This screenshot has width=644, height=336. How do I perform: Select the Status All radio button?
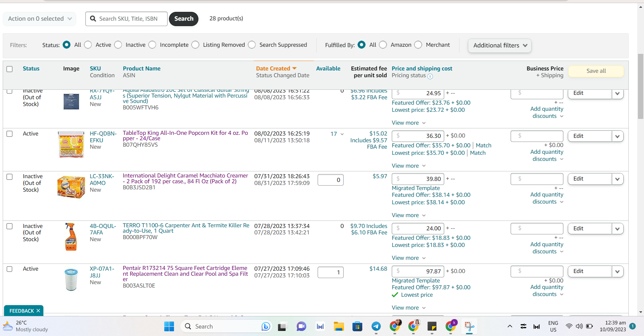[67, 45]
